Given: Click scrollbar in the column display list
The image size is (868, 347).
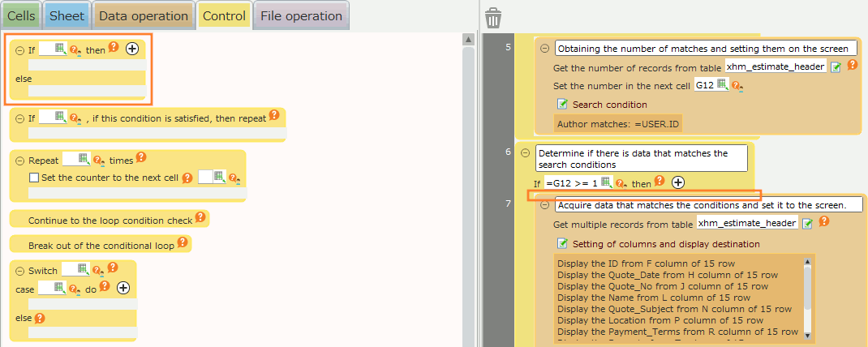Looking at the screenshot, I should click(806, 297).
